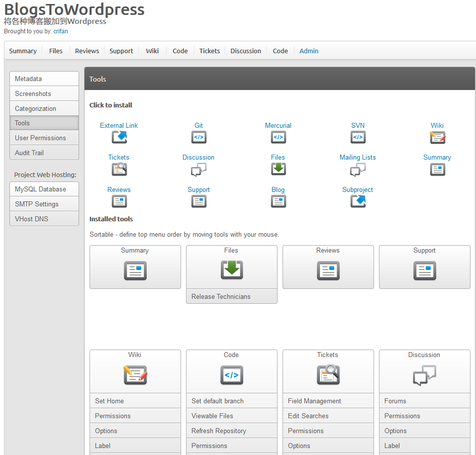Click the Subproject install label

(357, 190)
